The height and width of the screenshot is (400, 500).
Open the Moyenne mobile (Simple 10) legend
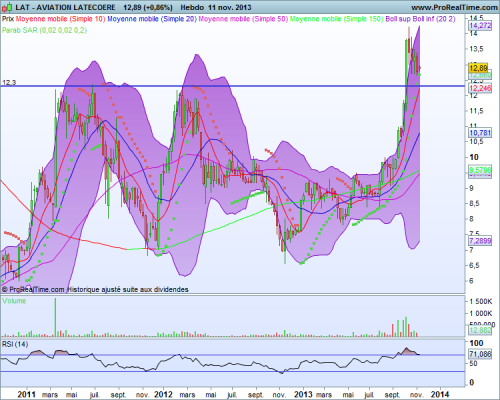click(x=60, y=19)
